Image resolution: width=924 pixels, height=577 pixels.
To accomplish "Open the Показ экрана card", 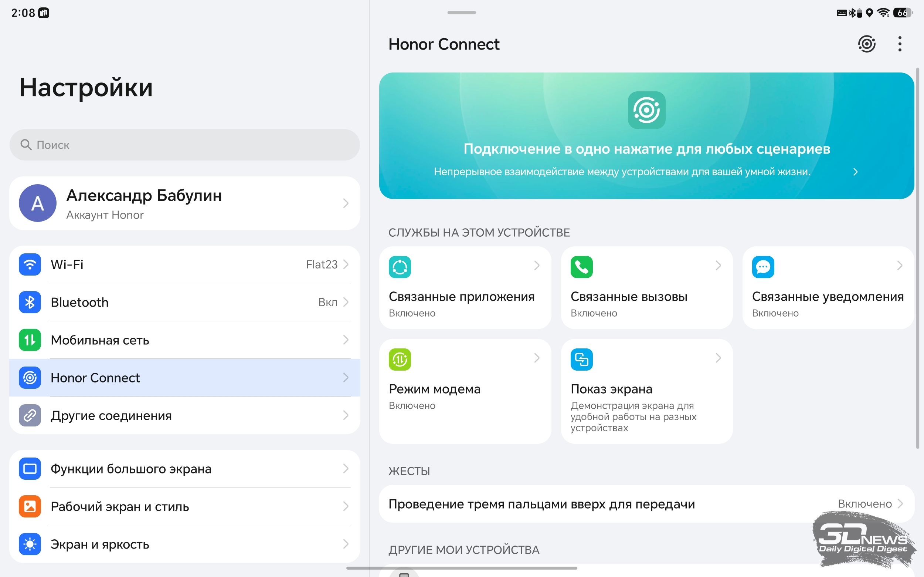I will click(x=646, y=391).
